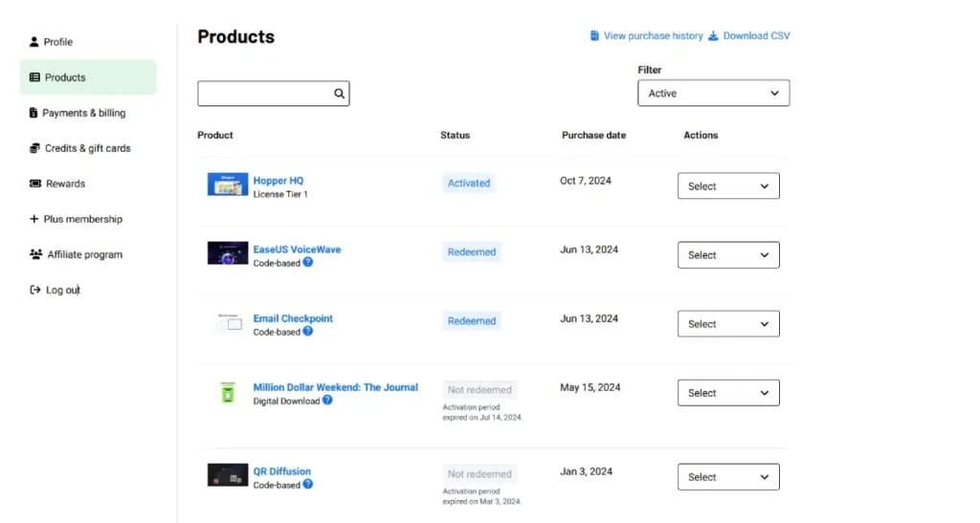
Task: Open the QR Diffusion product link
Action: click(x=282, y=471)
